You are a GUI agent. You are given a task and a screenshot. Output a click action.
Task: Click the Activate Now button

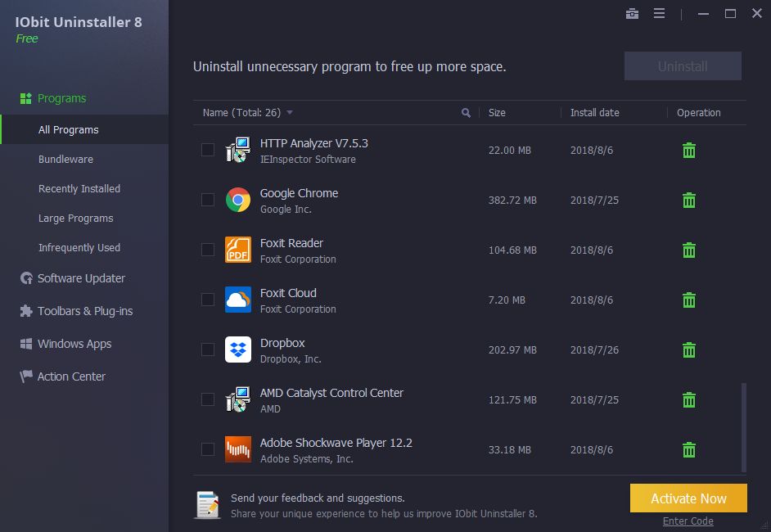[x=688, y=498]
